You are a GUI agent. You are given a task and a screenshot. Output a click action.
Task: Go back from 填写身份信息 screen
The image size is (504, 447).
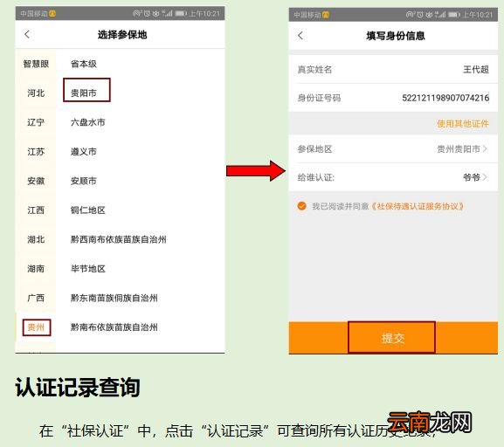click(x=300, y=35)
